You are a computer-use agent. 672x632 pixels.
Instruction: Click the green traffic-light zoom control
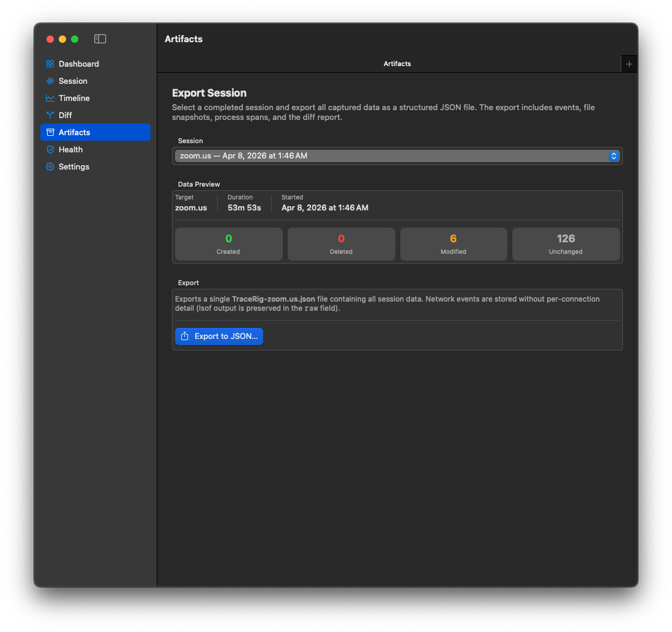click(x=74, y=39)
